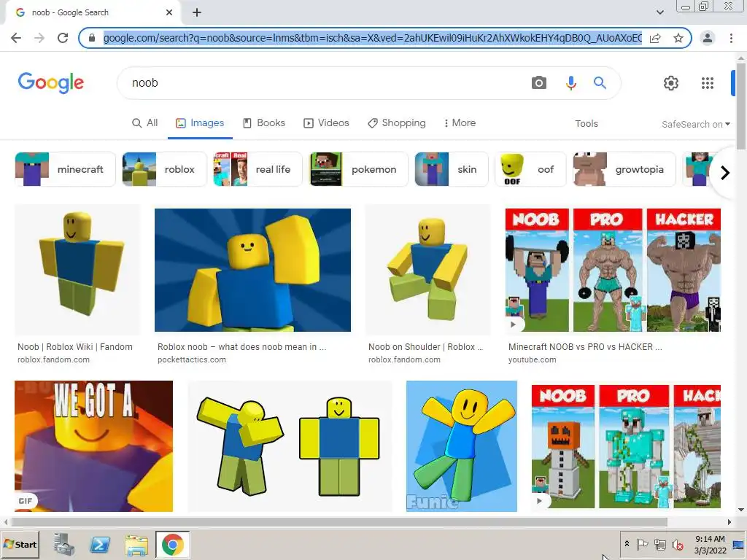
Task: Show more suggestion chips with right arrow
Action: (724, 172)
